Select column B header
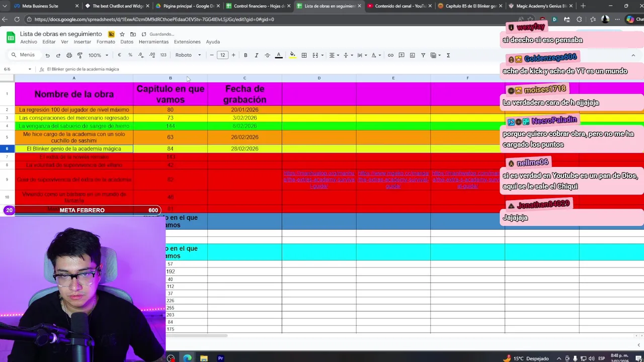644x362 pixels. coord(170,78)
